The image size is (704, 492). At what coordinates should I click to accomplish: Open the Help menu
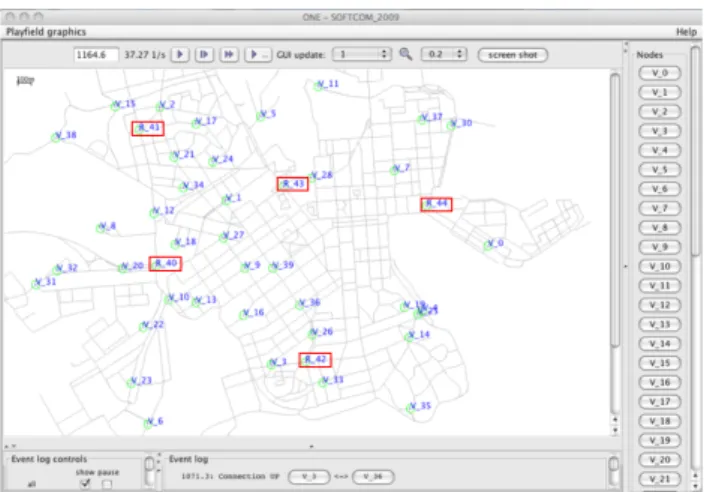point(686,32)
